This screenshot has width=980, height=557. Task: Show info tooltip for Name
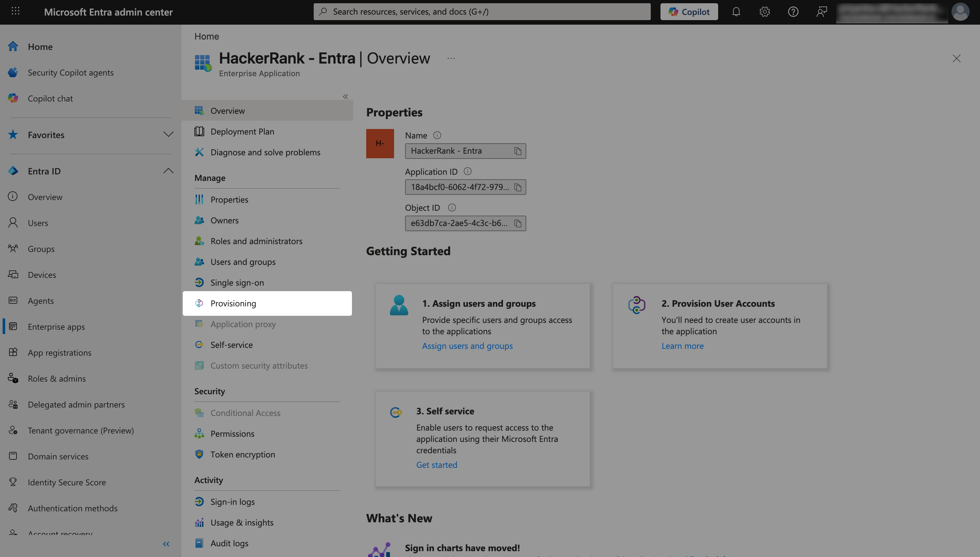point(437,136)
